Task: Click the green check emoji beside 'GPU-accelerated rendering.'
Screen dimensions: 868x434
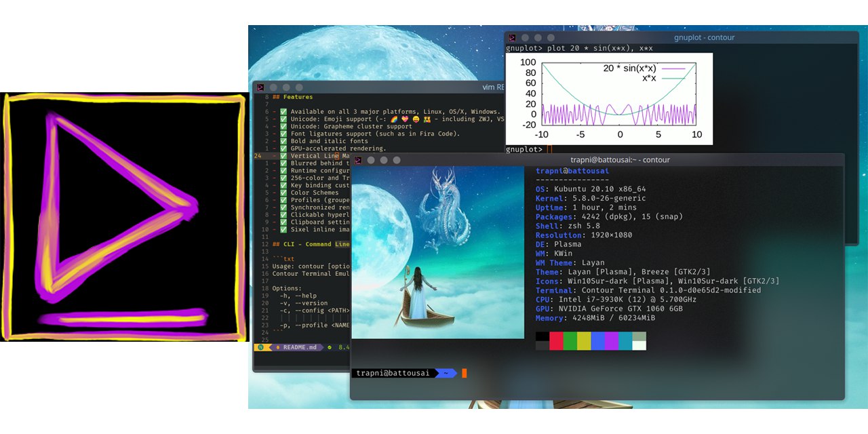Action: (x=283, y=149)
